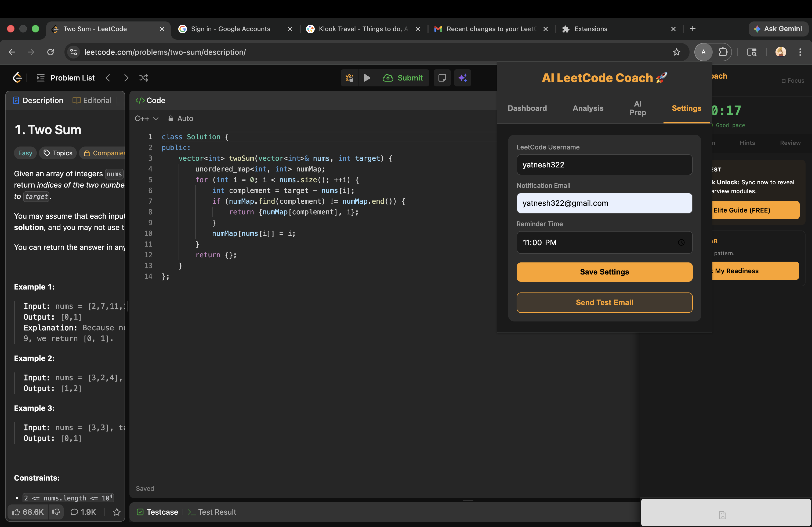This screenshot has width=812, height=527.
Task: Switch to the Dashboard tab
Action: (x=527, y=108)
